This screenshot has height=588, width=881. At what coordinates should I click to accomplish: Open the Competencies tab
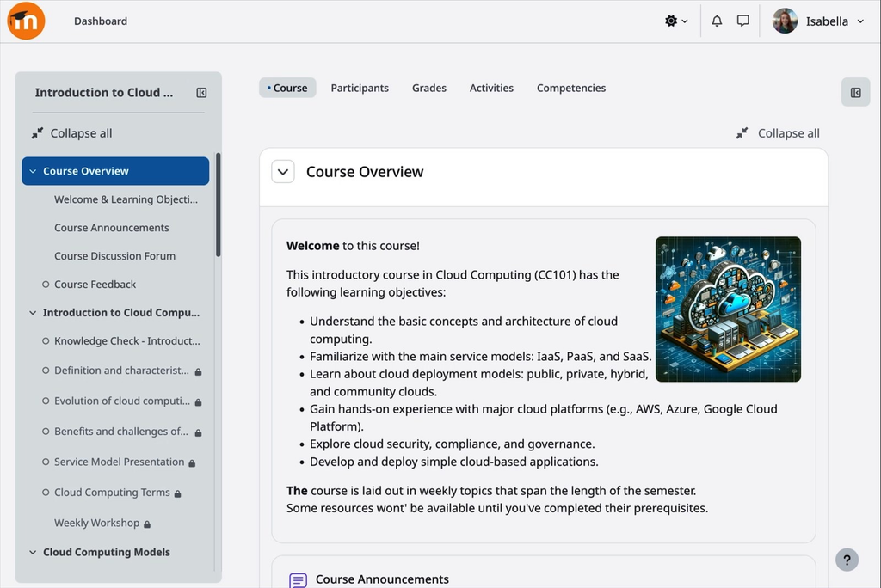571,89
